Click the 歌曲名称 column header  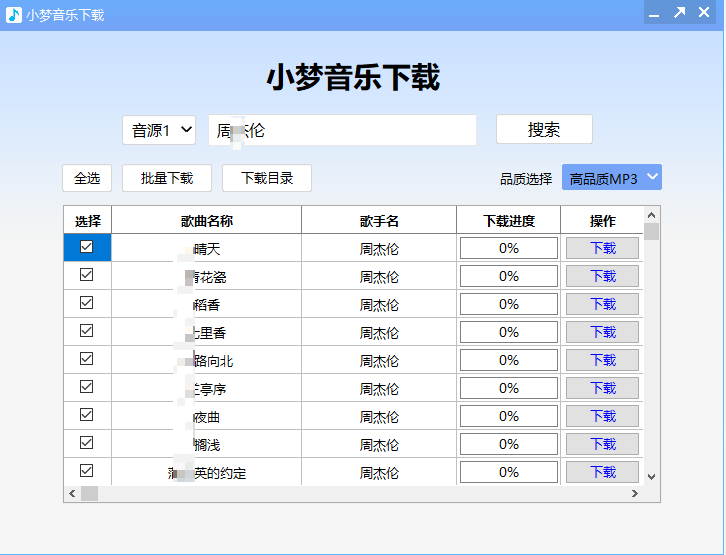tap(206, 221)
